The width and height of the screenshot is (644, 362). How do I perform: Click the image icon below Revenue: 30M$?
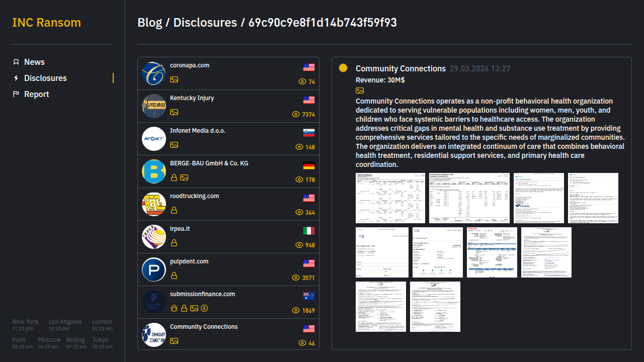(x=360, y=90)
